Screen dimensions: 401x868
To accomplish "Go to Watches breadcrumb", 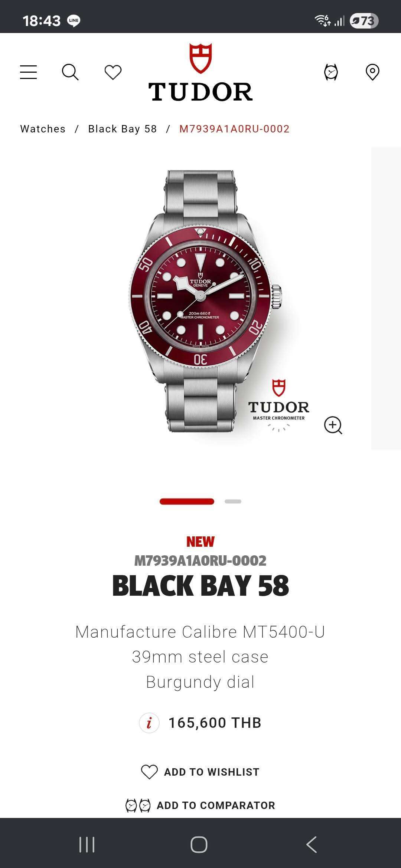I will [x=43, y=129].
